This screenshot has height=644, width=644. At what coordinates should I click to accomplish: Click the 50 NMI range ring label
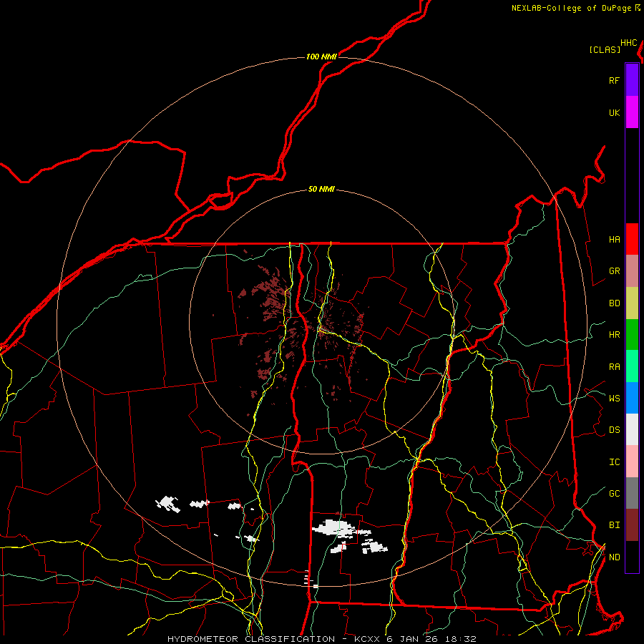pyautogui.click(x=321, y=189)
